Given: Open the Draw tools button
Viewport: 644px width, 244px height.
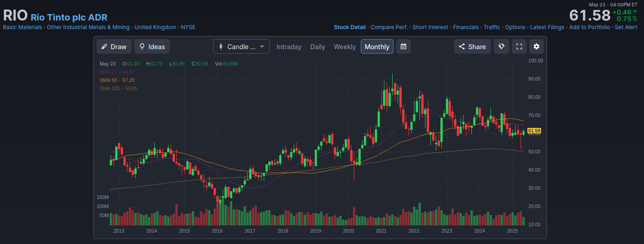Looking at the screenshot, I should [x=114, y=46].
